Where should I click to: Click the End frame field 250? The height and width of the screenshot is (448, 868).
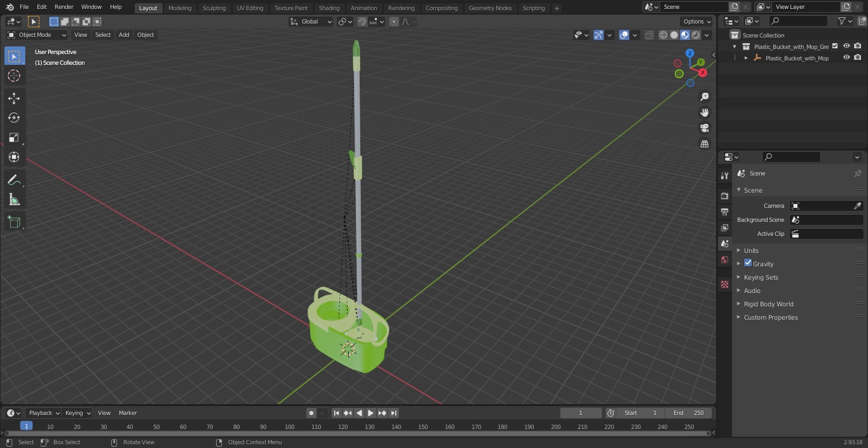click(689, 412)
